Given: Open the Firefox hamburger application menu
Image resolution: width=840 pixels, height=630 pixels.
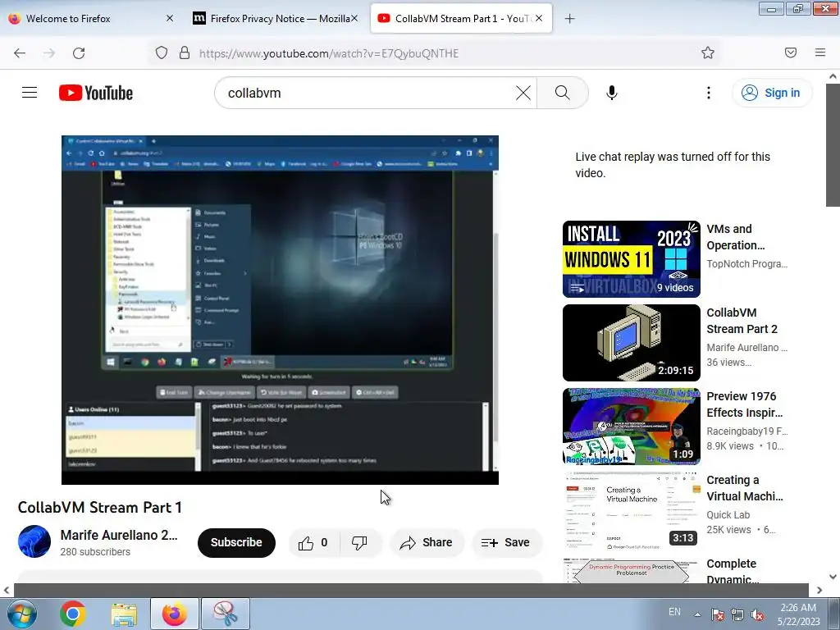Looking at the screenshot, I should pyautogui.click(x=820, y=52).
